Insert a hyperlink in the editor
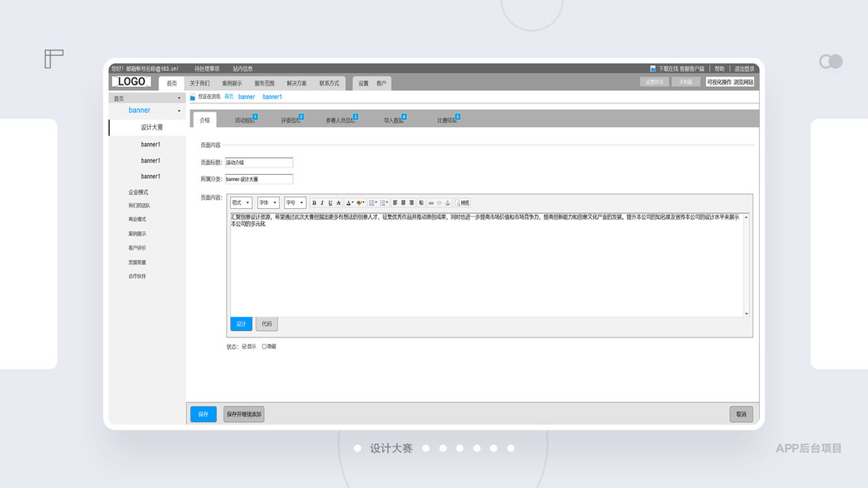Screen dimensions: 868x488 click(x=431, y=203)
